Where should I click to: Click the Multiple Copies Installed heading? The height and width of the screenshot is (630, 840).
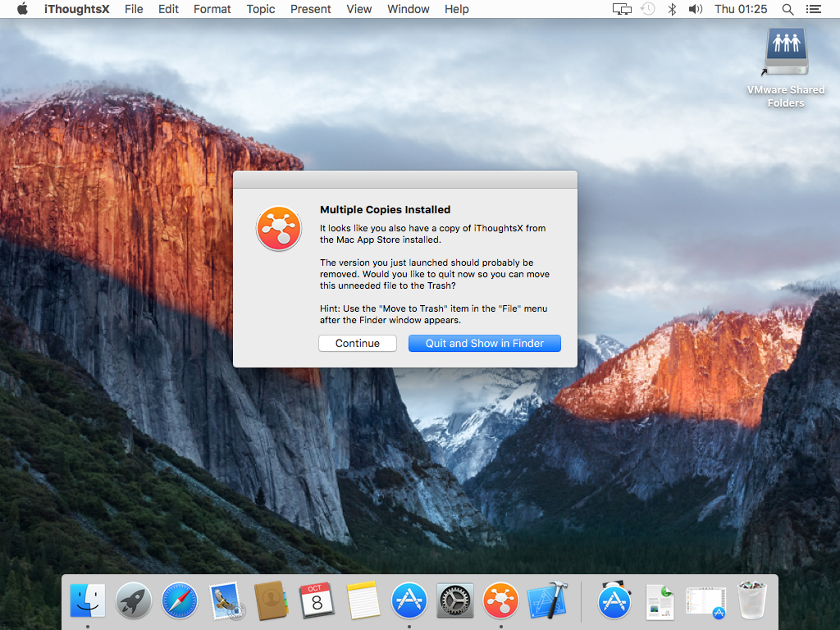click(x=386, y=209)
